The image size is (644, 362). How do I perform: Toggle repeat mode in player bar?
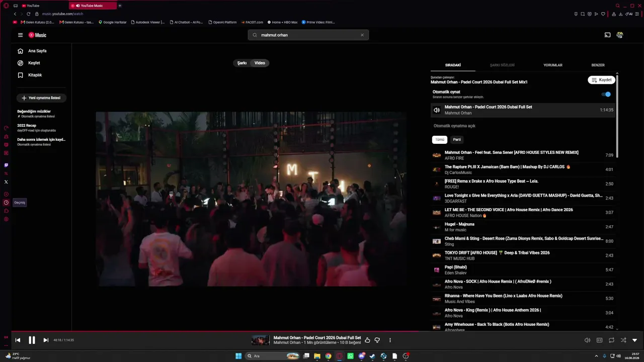click(x=611, y=340)
